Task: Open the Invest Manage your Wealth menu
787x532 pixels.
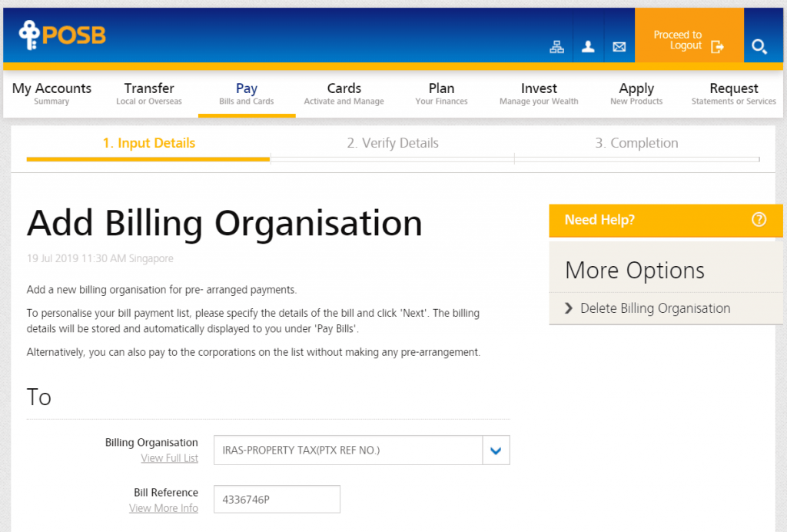Action: 539,94
